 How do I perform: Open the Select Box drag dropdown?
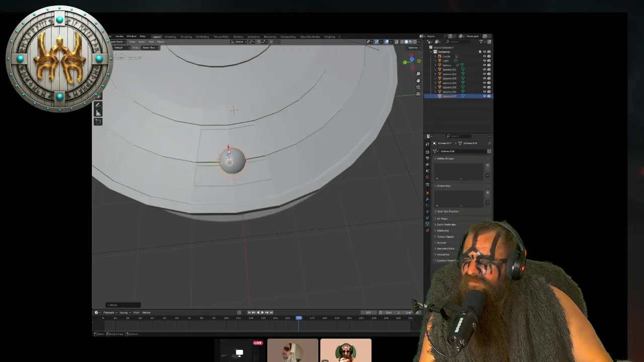click(149, 48)
